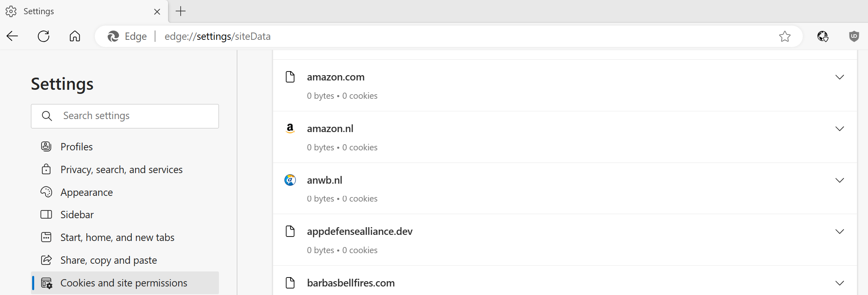868x295 pixels.
Task: Click the Edge logo in address bar
Action: coord(113,37)
